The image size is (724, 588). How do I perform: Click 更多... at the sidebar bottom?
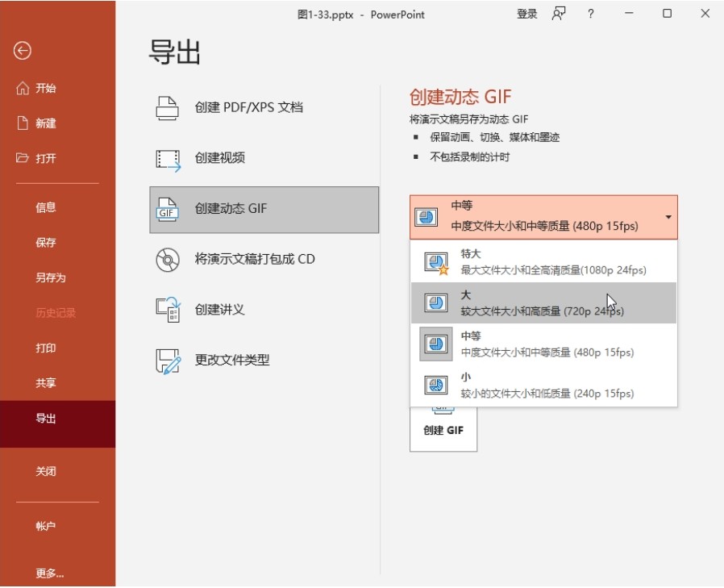click(58, 573)
